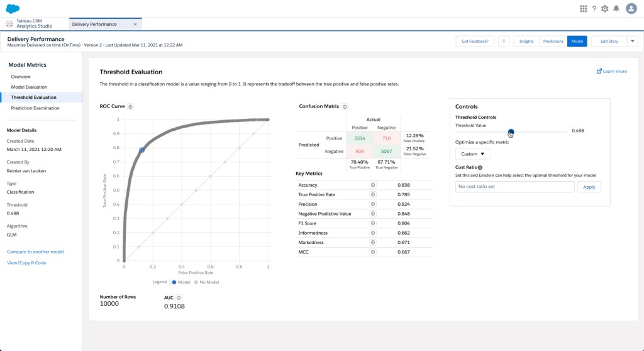Click info icon next to Accuracy
Image resolution: width=644 pixels, height=351 pixels.
(372, 185)
